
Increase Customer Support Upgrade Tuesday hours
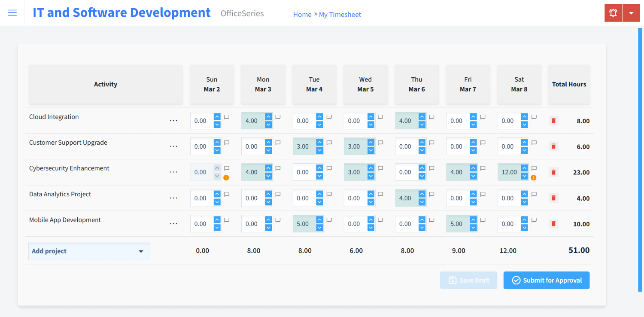(x=319, y=143)
